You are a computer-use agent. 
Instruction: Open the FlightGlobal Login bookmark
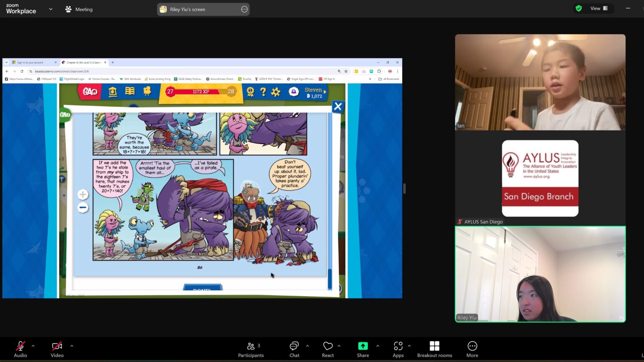coord(72,79)
